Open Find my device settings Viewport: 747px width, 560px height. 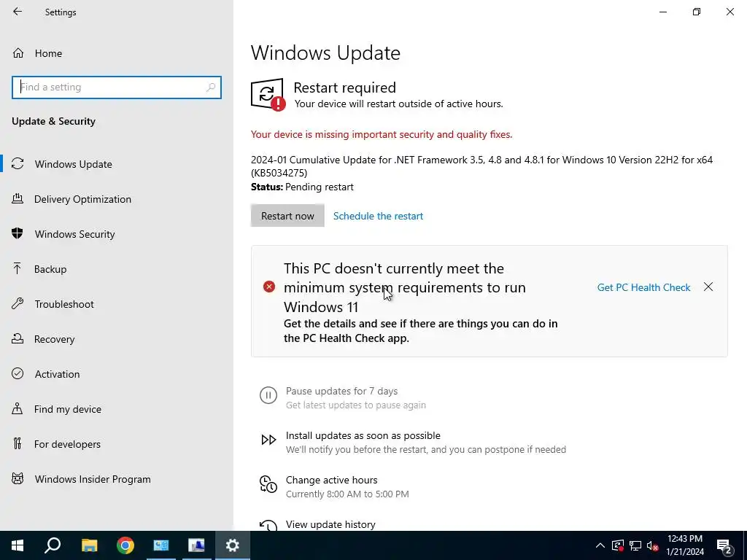(116, 409)
